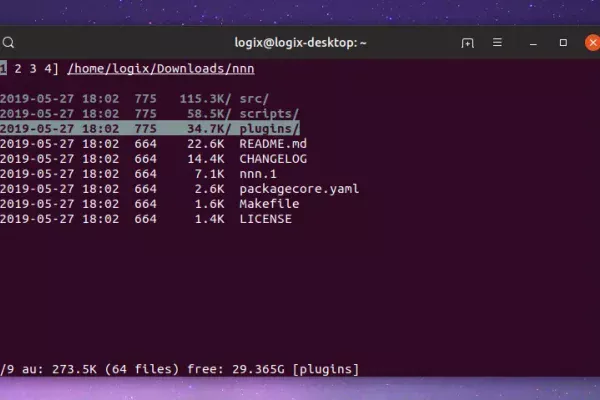Screen dimensions: 600x400
Task: Click the 115.3K/ size of src
Action: (205, 99)
